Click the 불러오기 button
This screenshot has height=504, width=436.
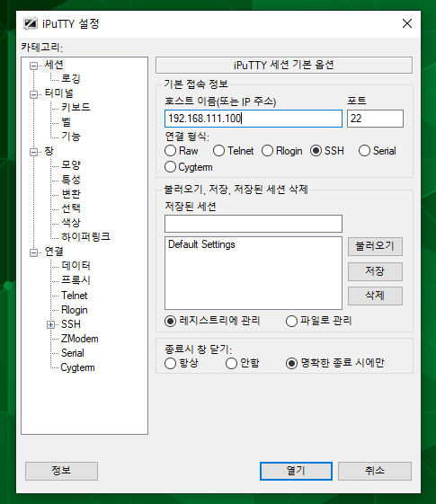click(x=375, y=246)
